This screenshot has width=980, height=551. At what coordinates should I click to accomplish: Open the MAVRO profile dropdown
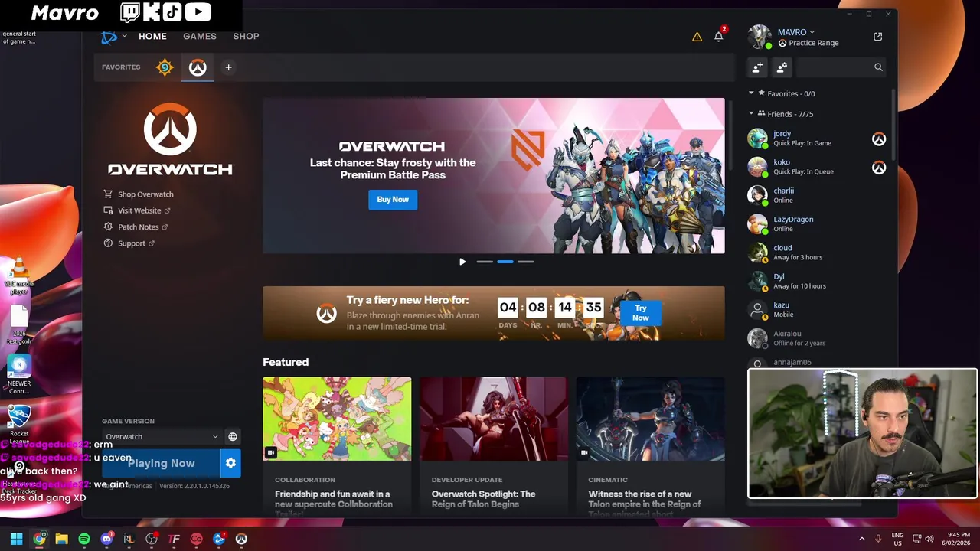coord(796,32)
